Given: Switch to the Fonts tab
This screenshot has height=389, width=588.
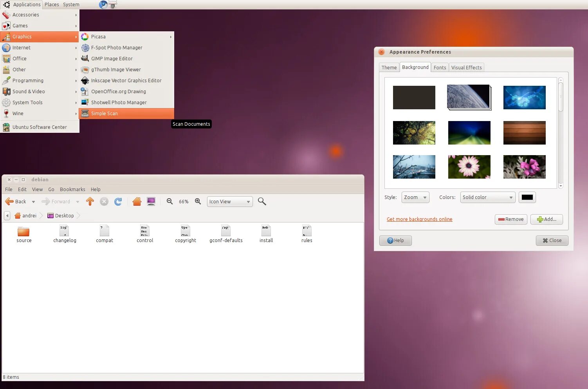Looking at the screenshot, I should (440, 67).
